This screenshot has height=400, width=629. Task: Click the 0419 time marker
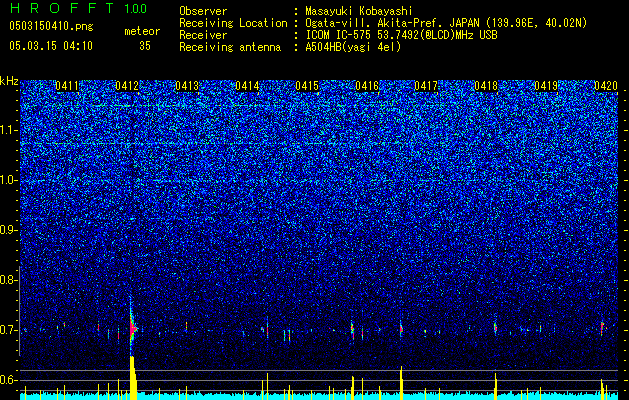coord(546,86)
